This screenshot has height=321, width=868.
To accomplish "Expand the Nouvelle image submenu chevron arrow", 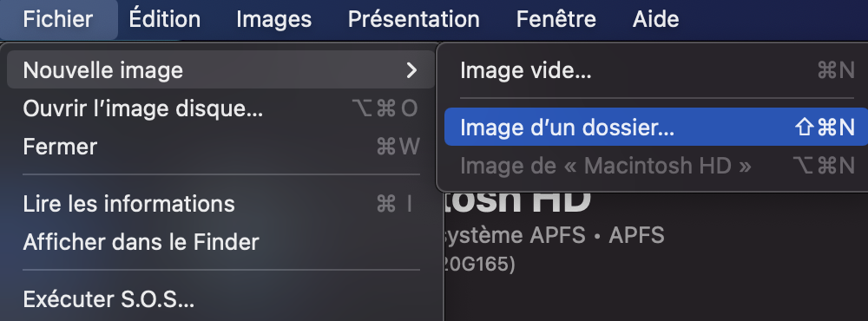I will pyautogui.click(x=411, y=70).
